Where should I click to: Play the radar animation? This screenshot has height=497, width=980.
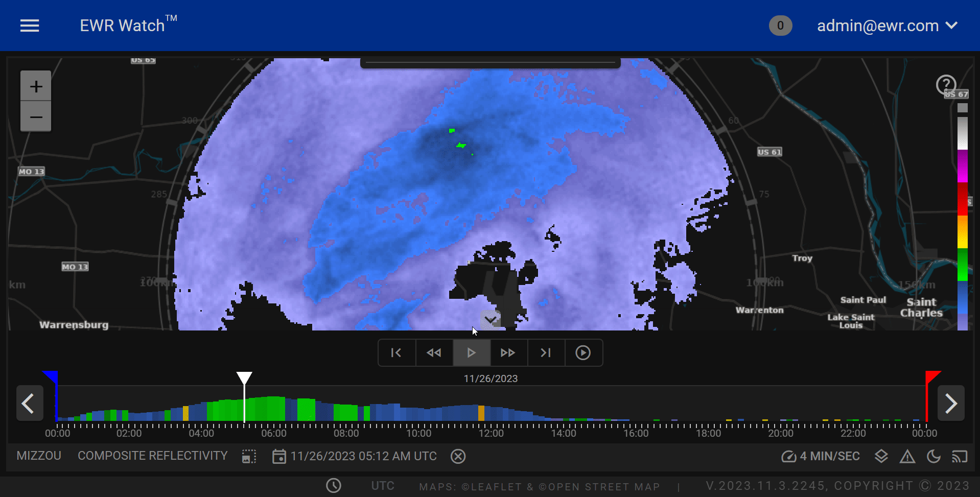click(x=472, y=352)
